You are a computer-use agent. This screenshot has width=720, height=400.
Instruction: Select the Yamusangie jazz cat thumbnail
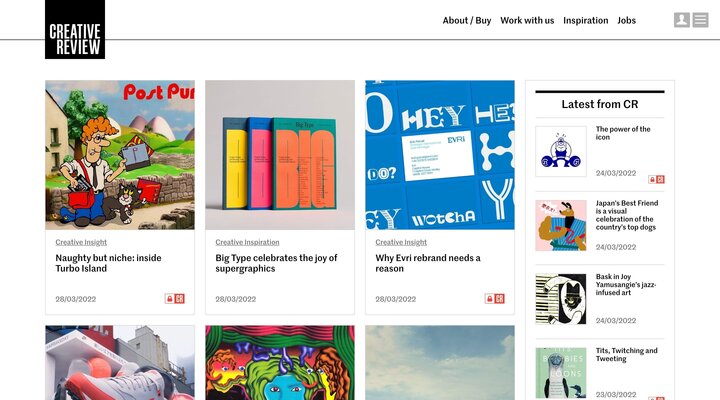561,299
